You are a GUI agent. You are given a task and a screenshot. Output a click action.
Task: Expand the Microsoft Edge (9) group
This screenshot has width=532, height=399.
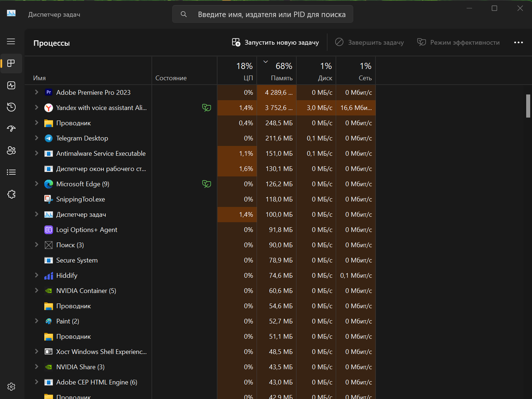(36, 184)
